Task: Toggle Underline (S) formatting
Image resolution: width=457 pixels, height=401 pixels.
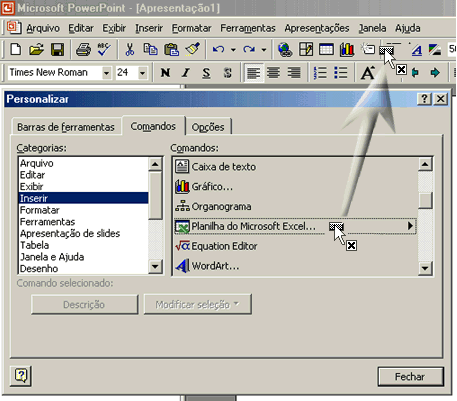Action: (206, 73)
